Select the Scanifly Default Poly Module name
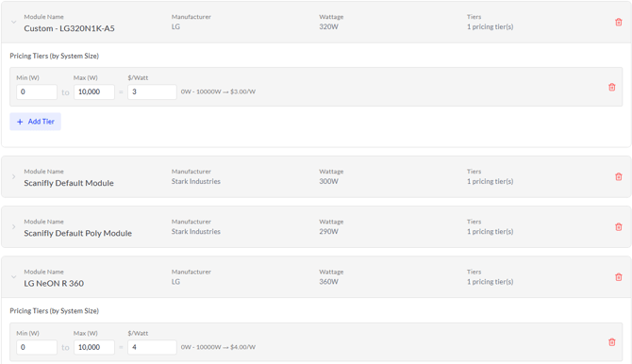This screenshot has width=632, height=364. 77,234
